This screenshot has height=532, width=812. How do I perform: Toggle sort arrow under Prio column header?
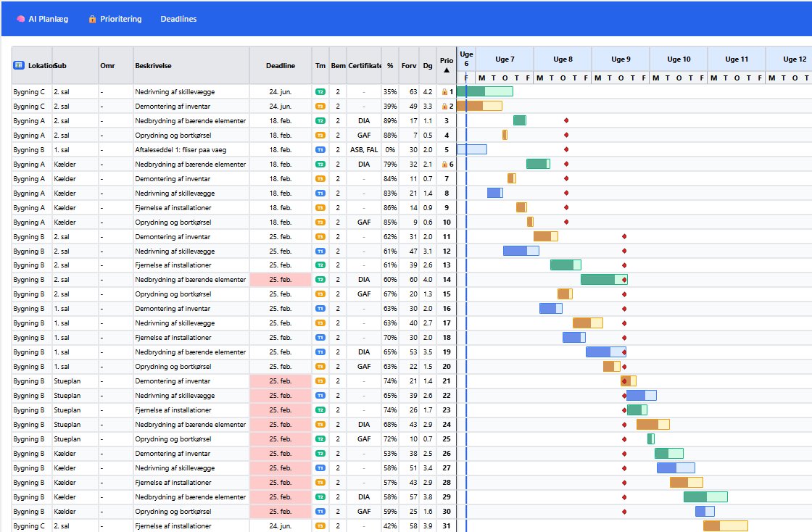(x=447, y=70)
